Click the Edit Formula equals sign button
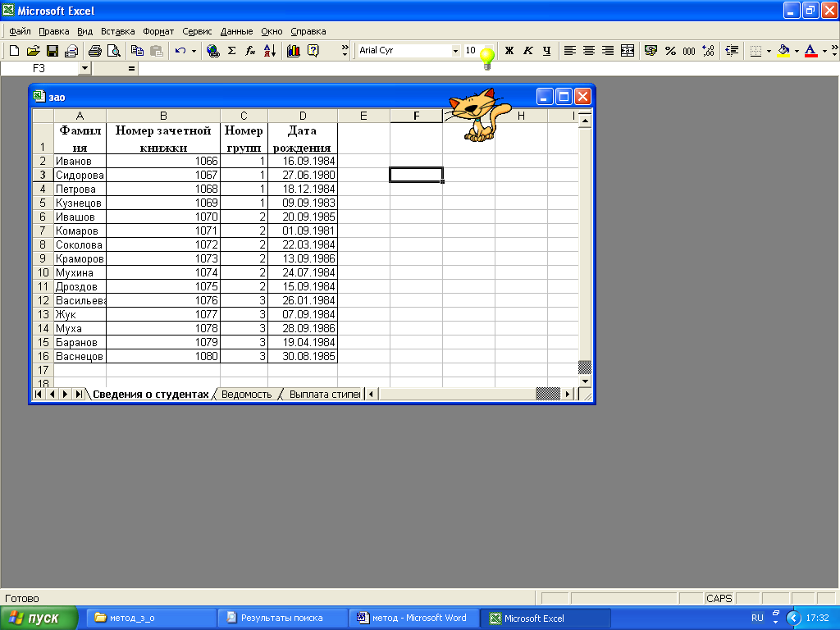Screen dimensions: 840x630 (x=131, y=68)
